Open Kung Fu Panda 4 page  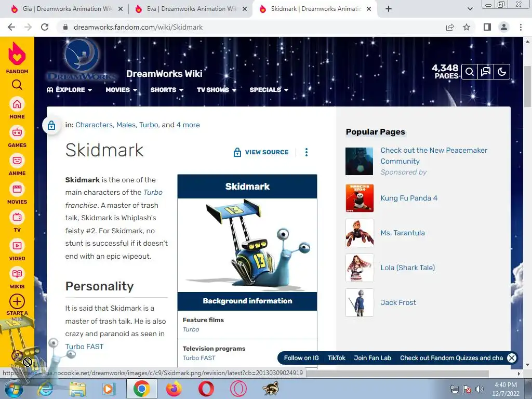(409, 198)
